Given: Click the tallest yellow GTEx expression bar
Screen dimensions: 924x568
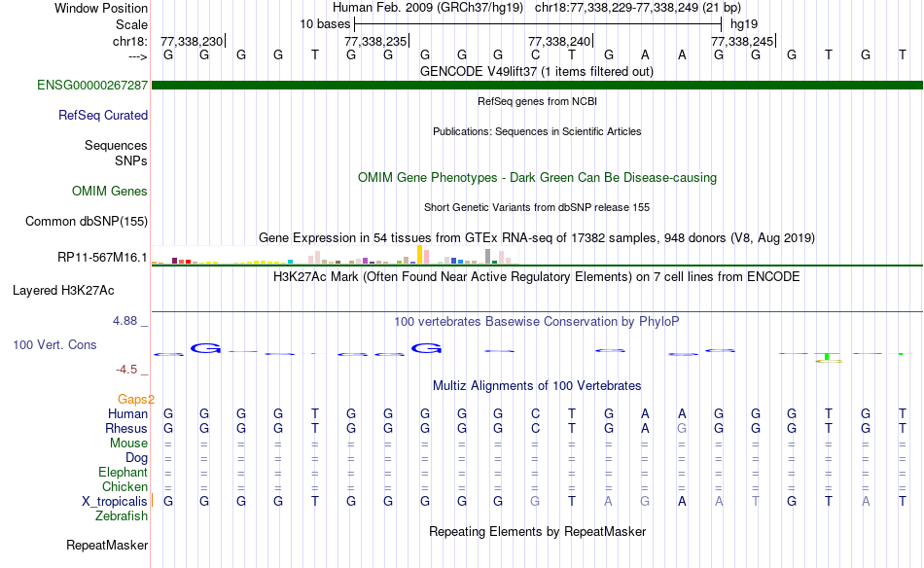Looking at the screenshot, I should 419,255.
